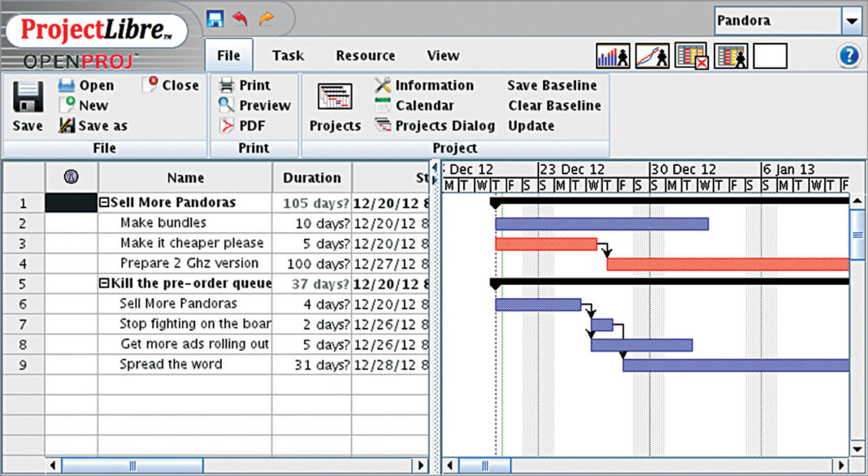Click the Save Baseline button
The image size is (868, 476).
552,85
